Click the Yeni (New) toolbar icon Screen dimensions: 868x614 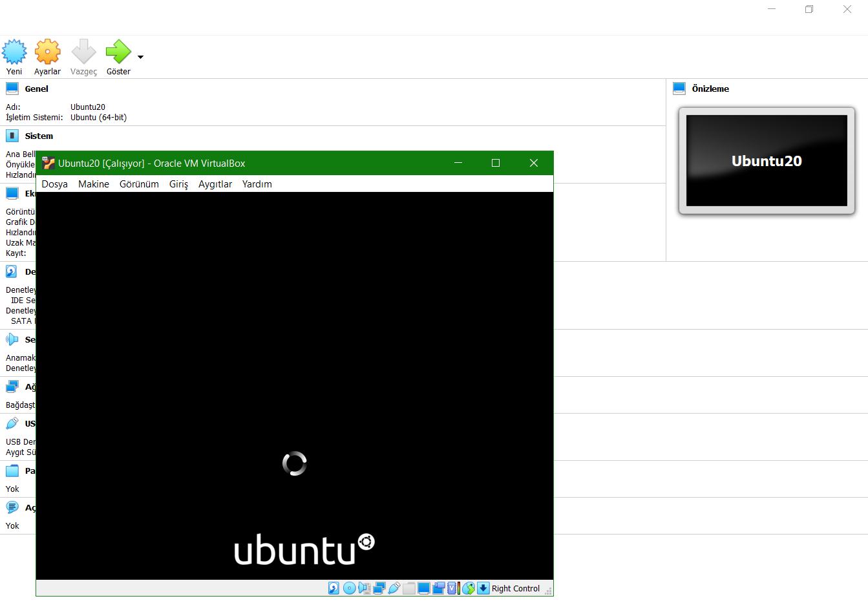click(x=14, y=52)
